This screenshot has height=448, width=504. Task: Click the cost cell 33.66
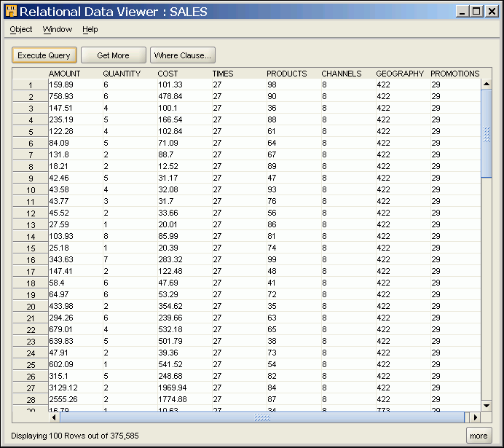pyautogui.click(x=185, y=213)
